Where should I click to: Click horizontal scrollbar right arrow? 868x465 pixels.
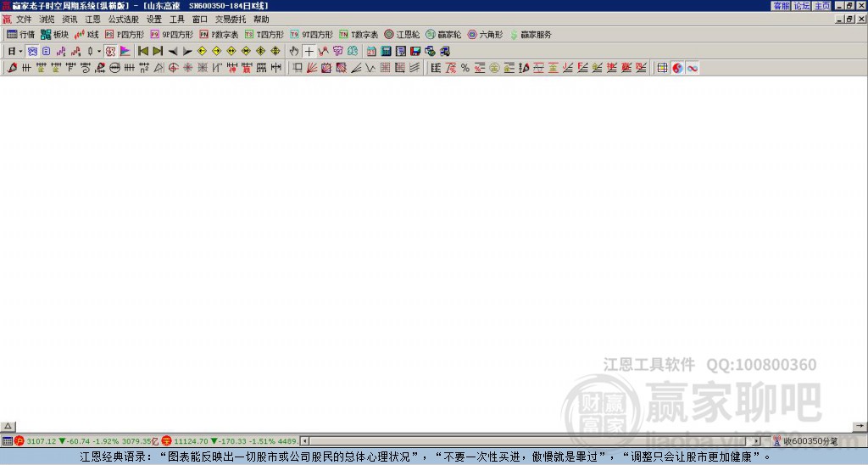756,441
